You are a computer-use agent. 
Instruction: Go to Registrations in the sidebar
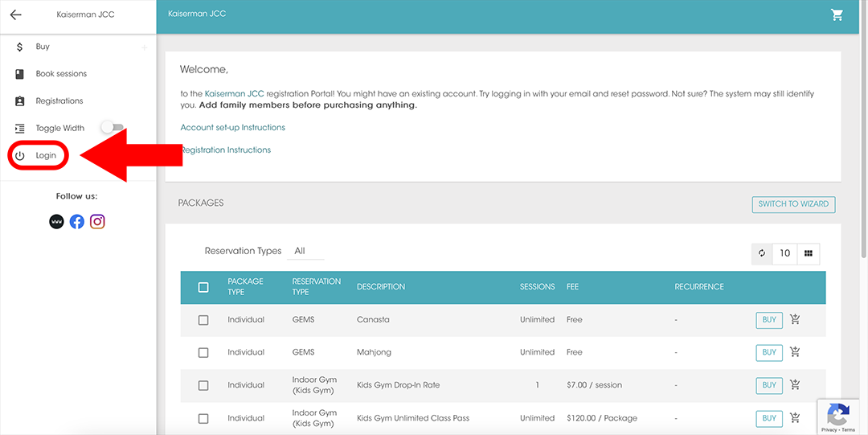pyautogui.click(x=59, y=101)
